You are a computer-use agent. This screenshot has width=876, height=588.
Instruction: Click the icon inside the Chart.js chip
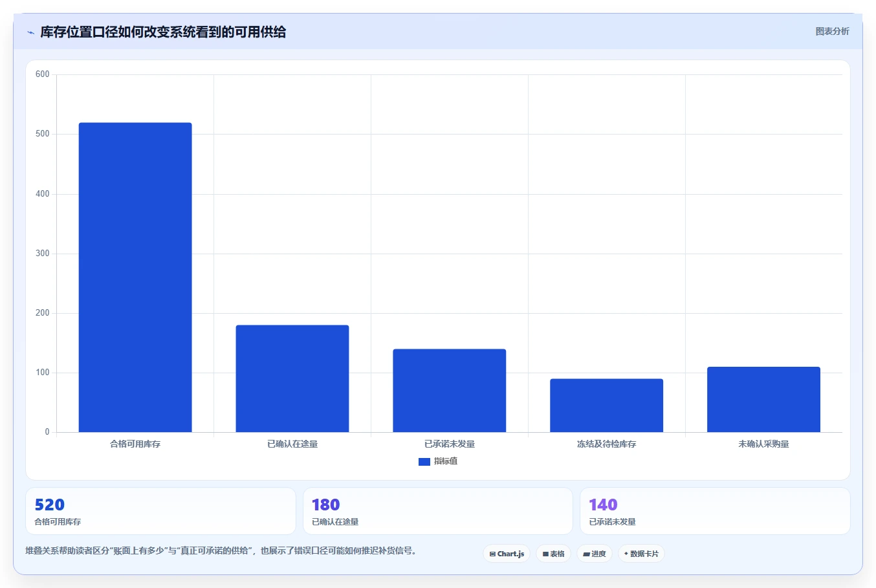(x=492, y=554)
